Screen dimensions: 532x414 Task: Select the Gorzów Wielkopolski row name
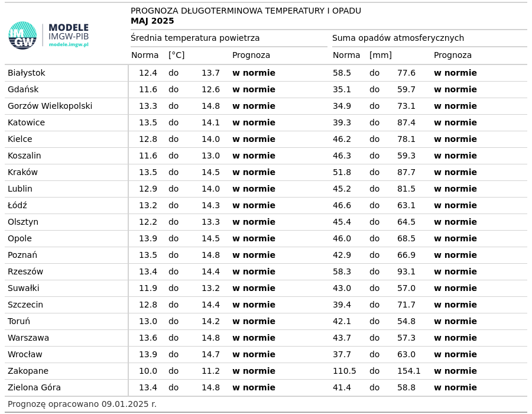coord(50,106)
